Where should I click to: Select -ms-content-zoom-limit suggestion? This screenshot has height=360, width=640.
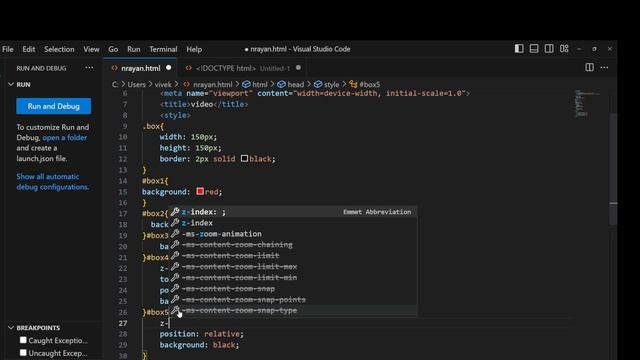[293, 256]
